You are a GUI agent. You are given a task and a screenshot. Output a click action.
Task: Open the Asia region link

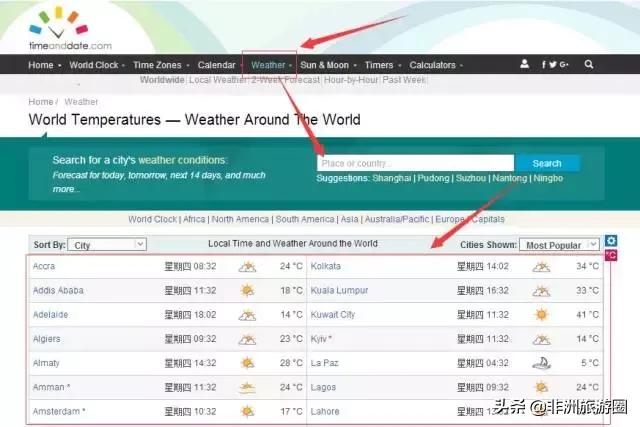point(349,219)
